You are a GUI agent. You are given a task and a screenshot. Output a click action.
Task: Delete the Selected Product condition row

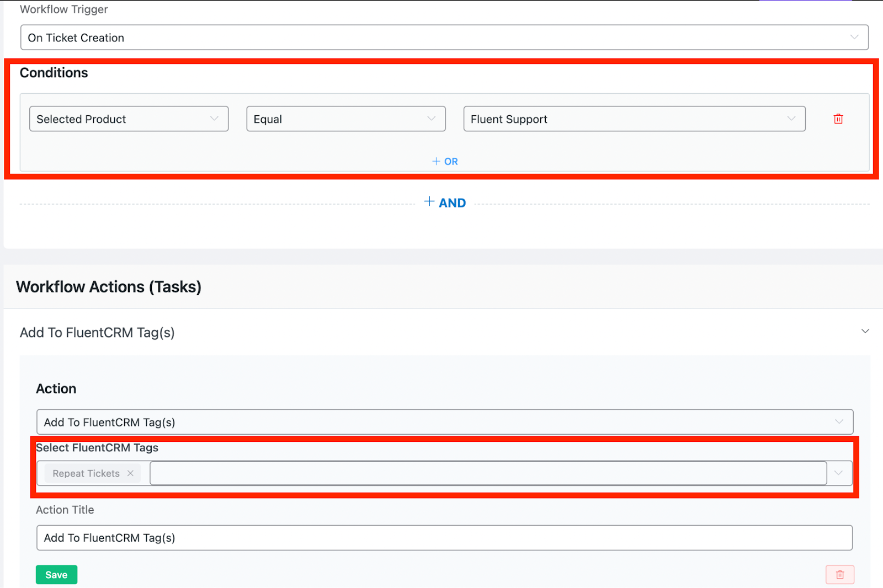point(838,119)
